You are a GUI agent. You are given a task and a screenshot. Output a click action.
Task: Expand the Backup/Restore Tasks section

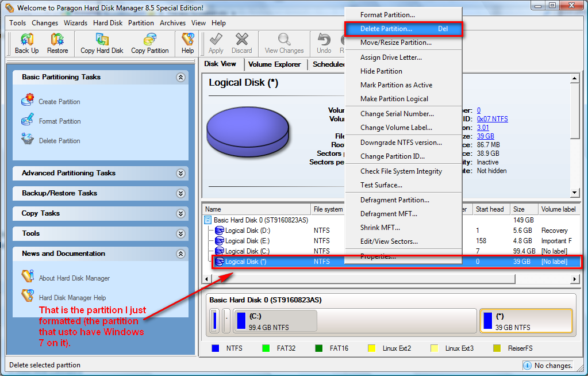click(181, 193)
